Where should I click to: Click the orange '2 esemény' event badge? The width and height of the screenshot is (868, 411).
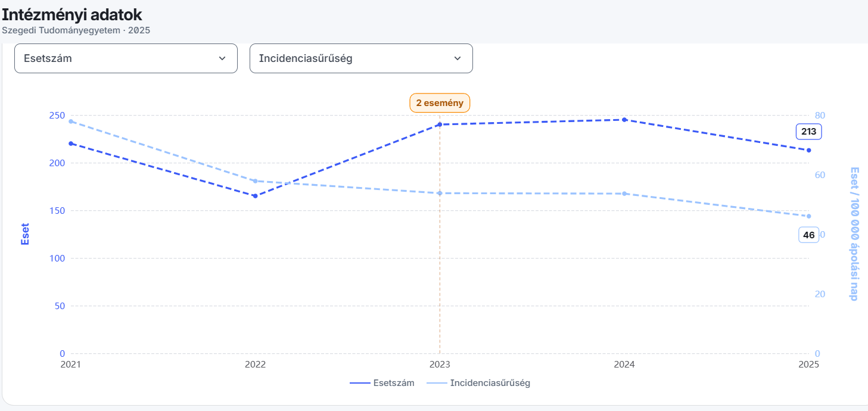[440, 103]
